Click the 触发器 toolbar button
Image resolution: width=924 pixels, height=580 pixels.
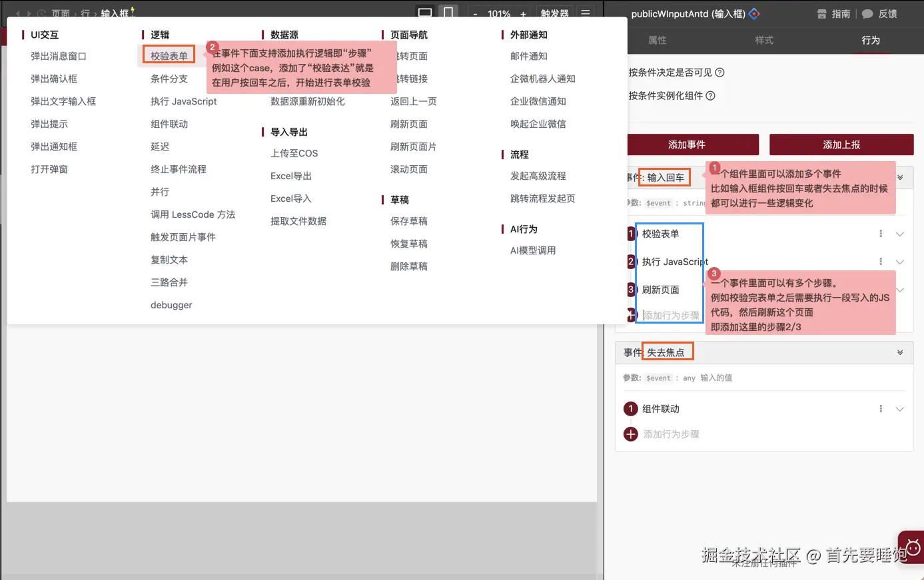(x=555, y=13)
